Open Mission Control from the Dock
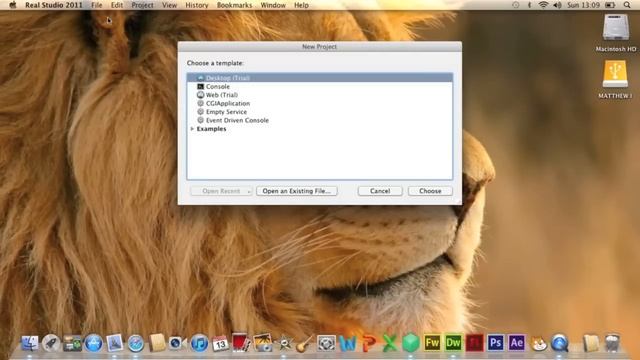Screen dimensions: 640x360 (72, 343)
